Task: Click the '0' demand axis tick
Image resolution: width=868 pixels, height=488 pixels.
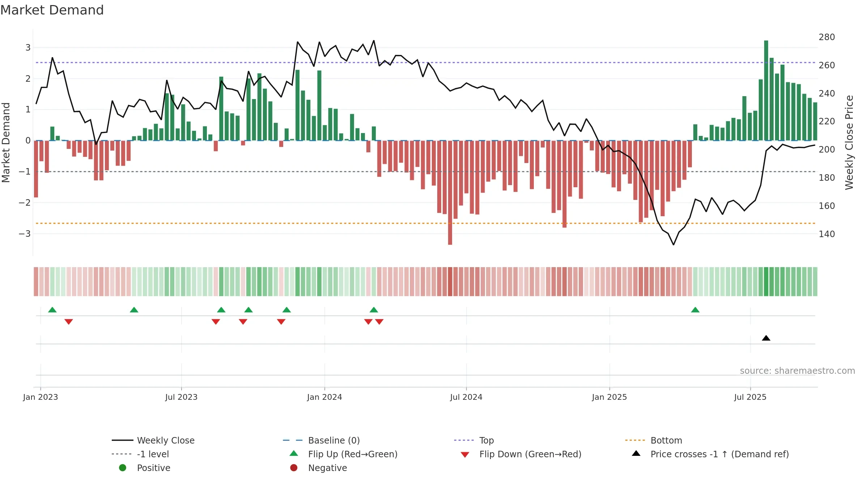Action: [28, 141]
